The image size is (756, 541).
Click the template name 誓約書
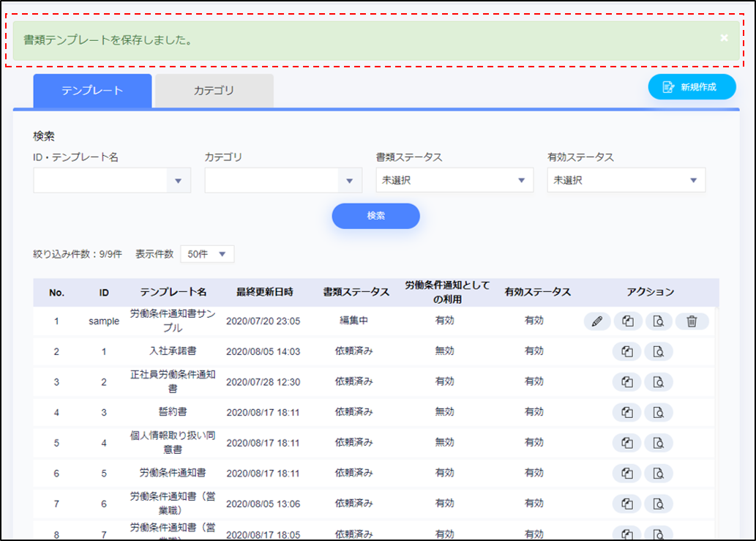coord(173,411)
